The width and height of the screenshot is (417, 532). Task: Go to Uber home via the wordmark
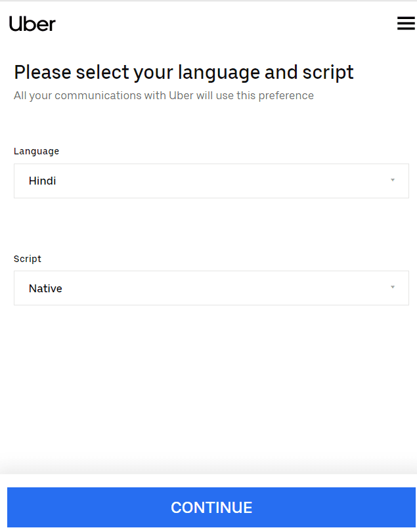click(32, 24)
